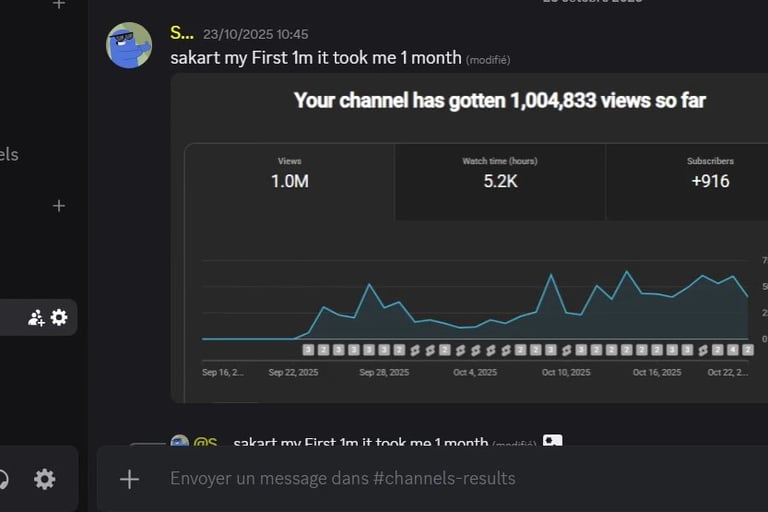Click the message timestamp 23/10/2025 10:45

[x=256, y=34]
